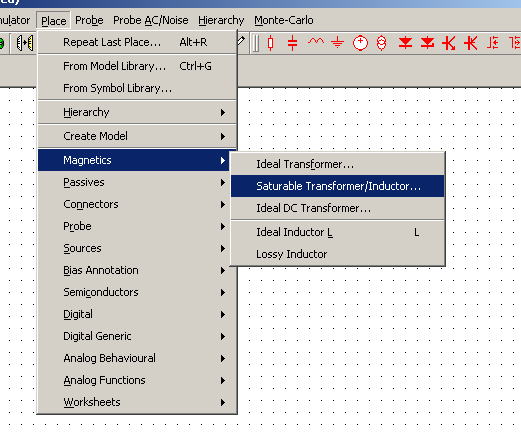Image resolution: width=521 pixels, height=432 pixels.
Task: Select the current source toolbar icon
Action: (x=381, y=43)
